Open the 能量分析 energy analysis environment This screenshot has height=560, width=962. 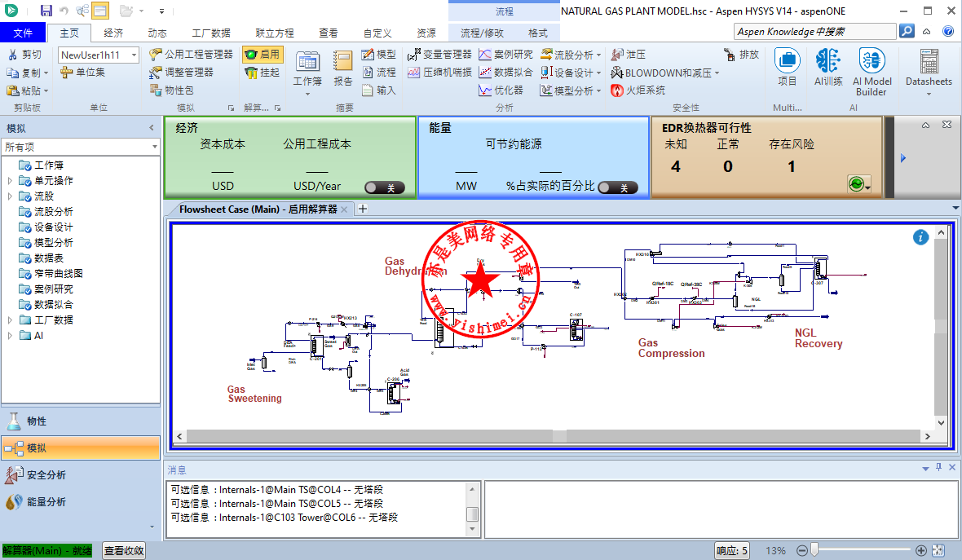coord(81,502)
